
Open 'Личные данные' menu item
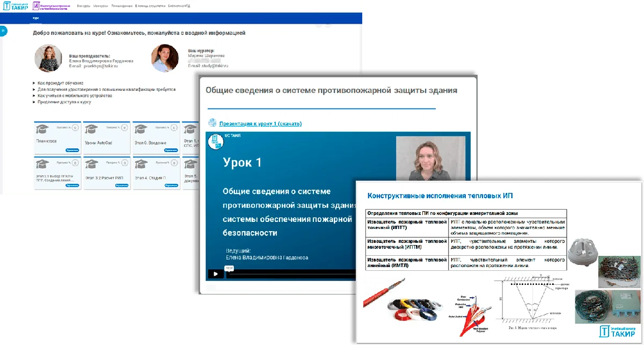tap(121, 6)
